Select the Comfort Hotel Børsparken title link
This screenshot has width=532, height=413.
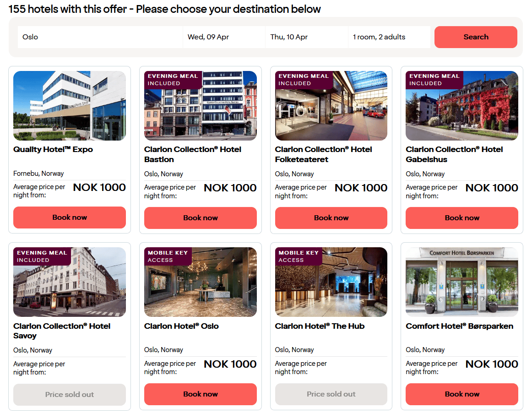(x=459, y=326)
